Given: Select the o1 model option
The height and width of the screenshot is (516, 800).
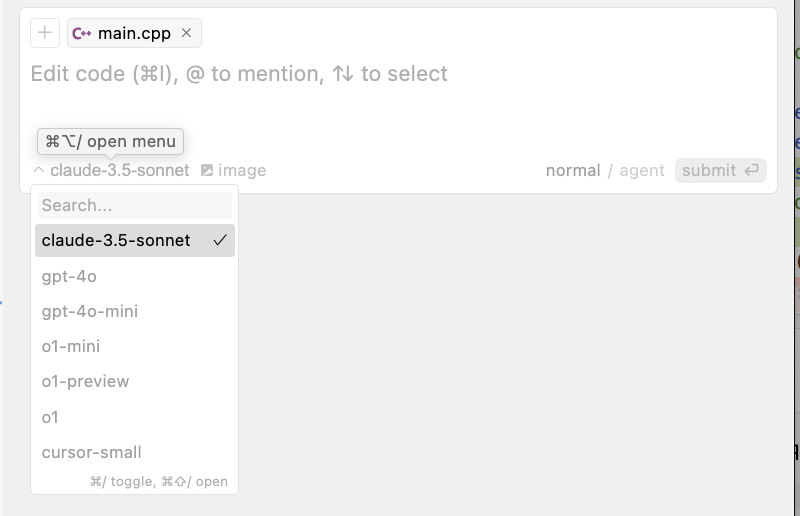Looking at the screenshot, I should (x=50, y=417).
